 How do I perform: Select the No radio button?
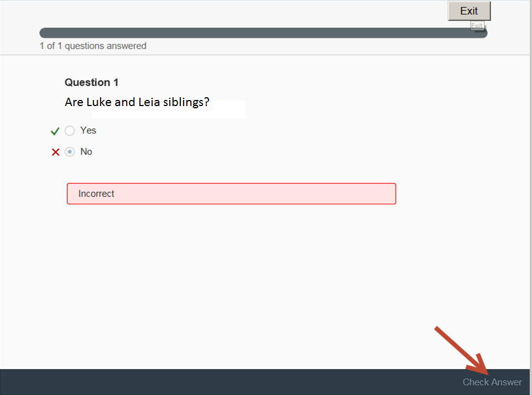point(70,151)
